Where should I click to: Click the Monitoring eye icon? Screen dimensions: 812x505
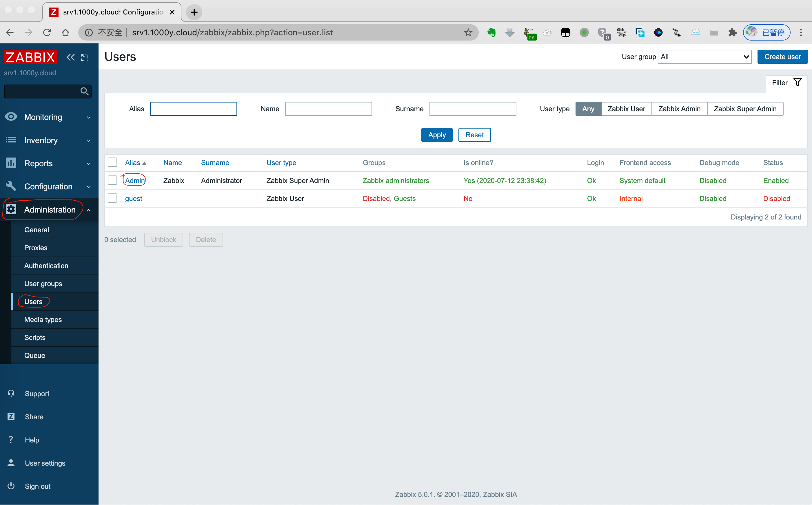point(11,117)
